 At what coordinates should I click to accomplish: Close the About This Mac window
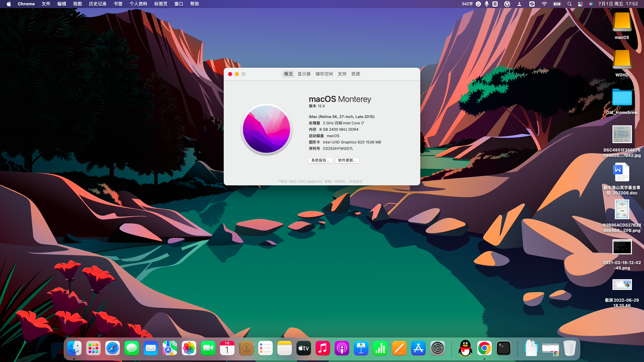230,74
